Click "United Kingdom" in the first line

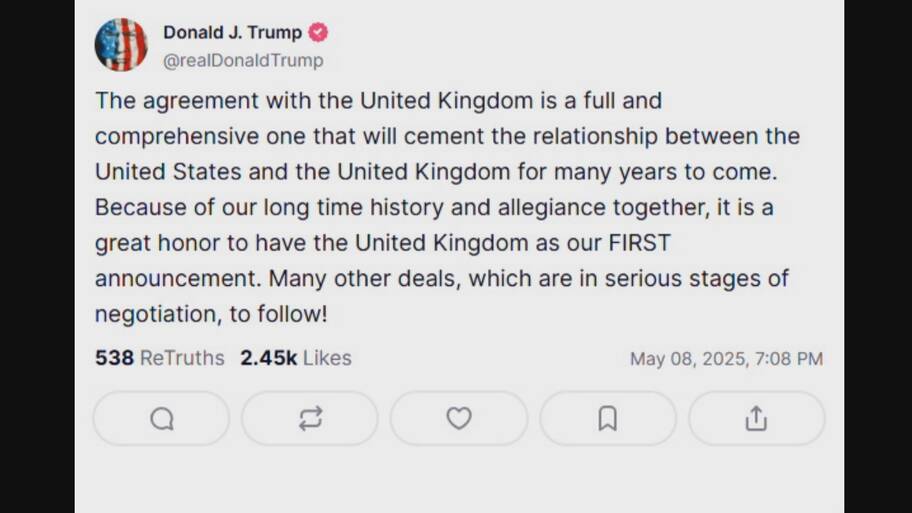(446, 101)
